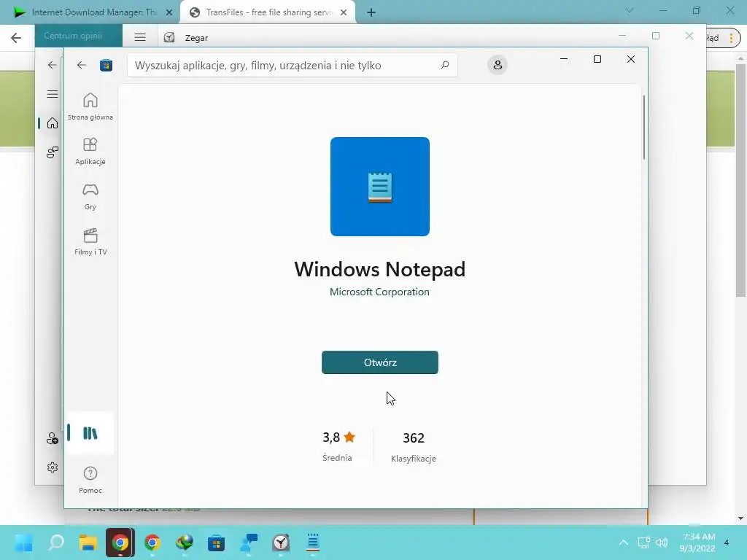Open the Clock app from taskbar
The width and height of the screenshot is (747, 560).
click(281, 542)
